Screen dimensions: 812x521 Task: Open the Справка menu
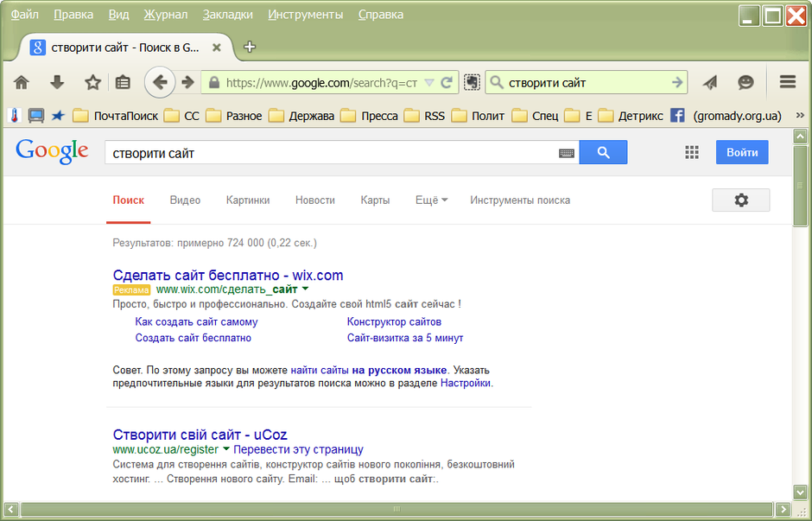coord(381,15)
